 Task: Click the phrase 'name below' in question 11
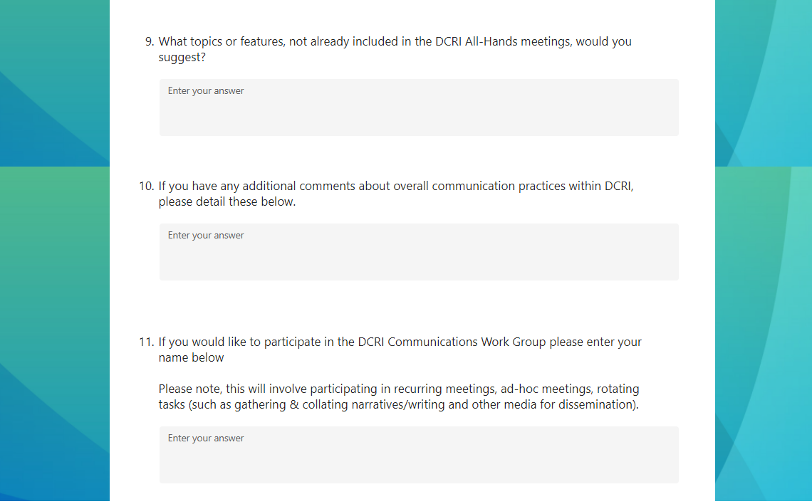point(191,358)
